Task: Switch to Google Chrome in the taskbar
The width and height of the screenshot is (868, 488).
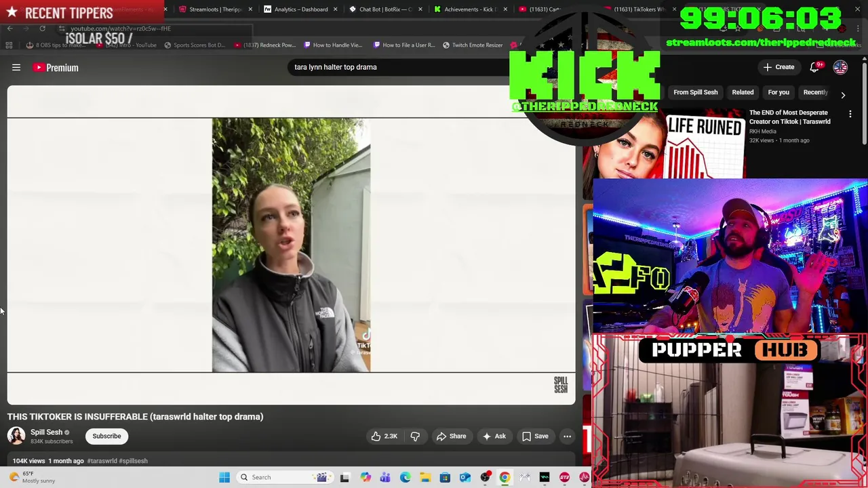Action: 505,477
